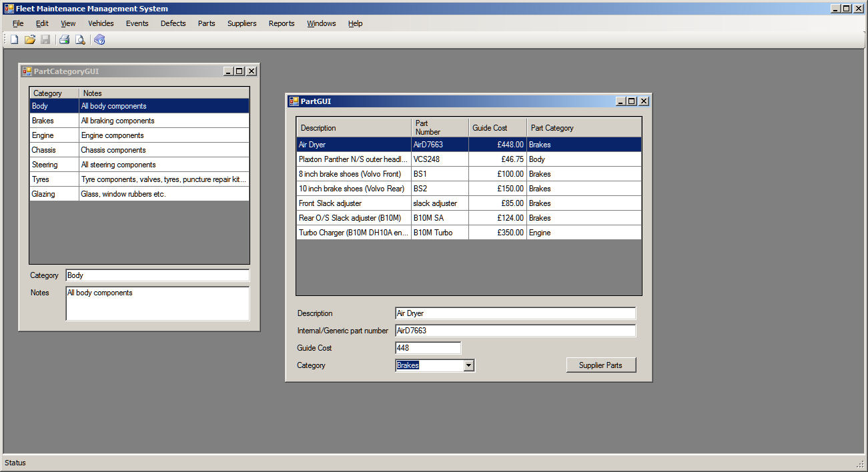
Task: Click the Guide Cost input field
Action: pyautogui.click(x=428, y=348)
